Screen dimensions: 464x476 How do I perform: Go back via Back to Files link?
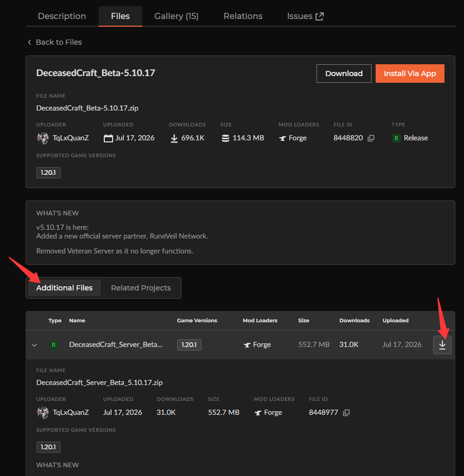tap(55, 42)
